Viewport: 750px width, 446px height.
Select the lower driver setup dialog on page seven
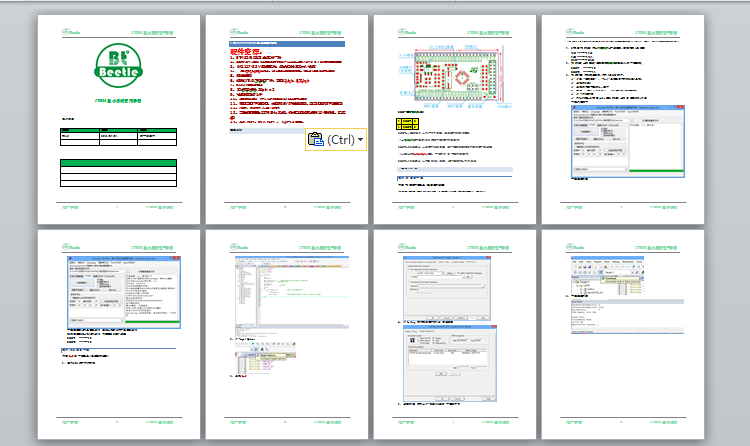[450, 363]
